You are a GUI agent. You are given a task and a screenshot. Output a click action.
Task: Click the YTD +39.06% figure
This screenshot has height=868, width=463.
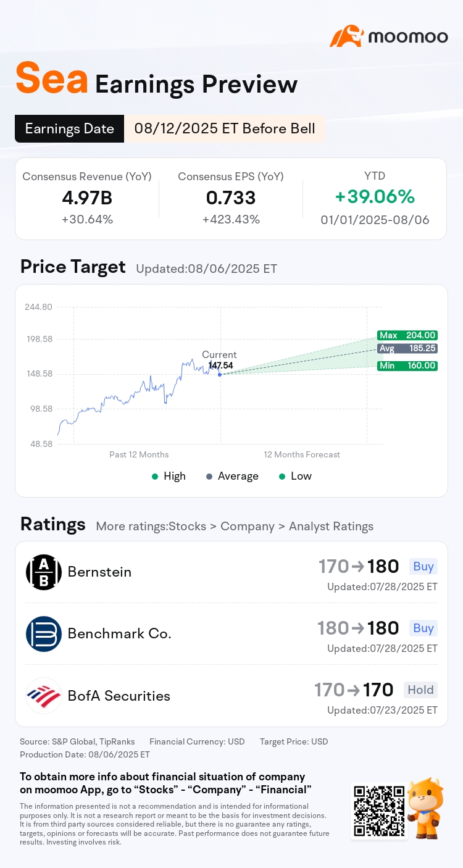click(x=375, y=196)
